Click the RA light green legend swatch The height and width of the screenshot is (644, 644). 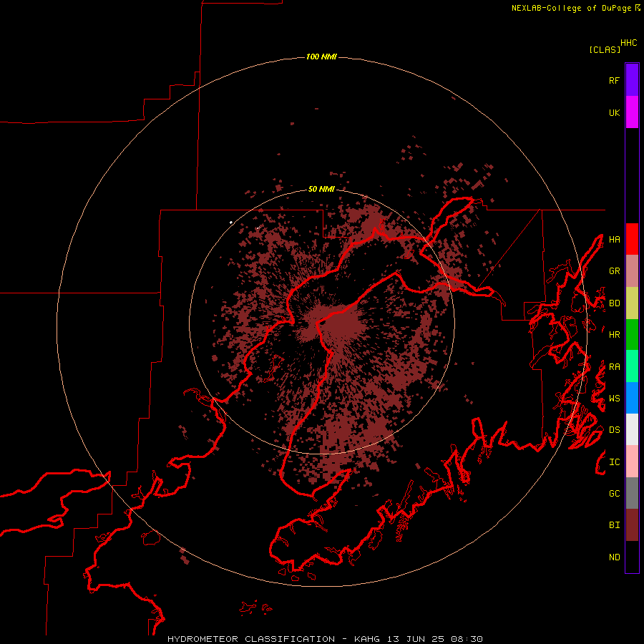point(632,366)
